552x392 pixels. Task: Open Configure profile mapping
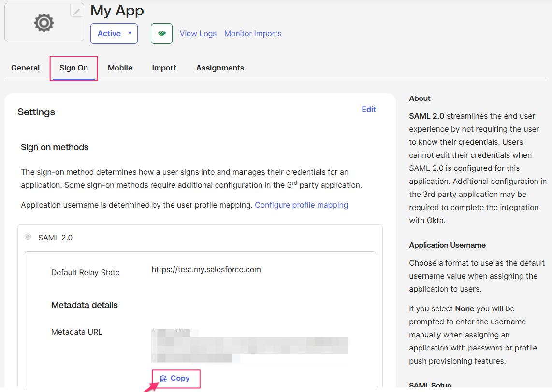[x=301, y=205]
